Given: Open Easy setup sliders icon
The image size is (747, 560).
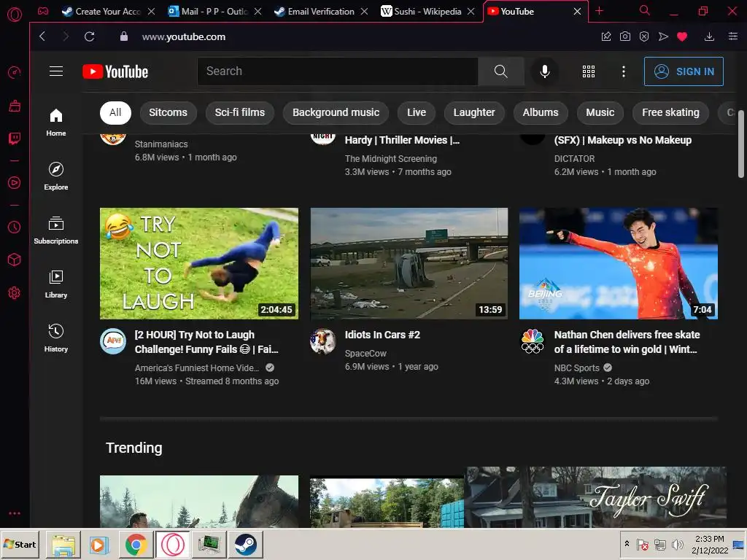Looking at the screenshot, I should (733, 36).
